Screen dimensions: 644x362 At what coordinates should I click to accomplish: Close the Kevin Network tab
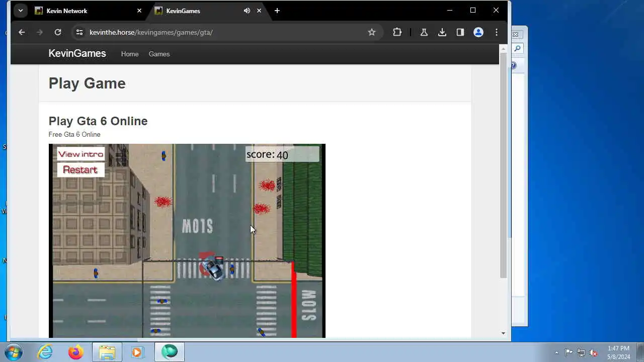tap(139, 11)
